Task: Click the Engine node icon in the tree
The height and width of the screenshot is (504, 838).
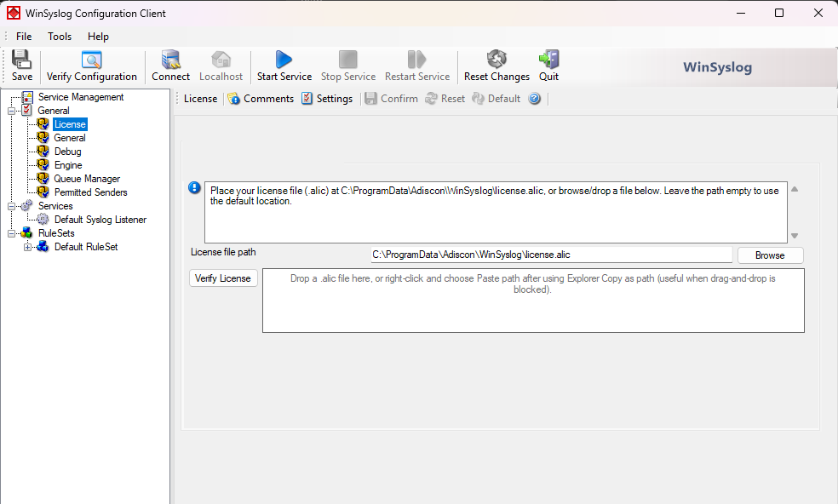Action: pyautogui.click(x=43, y=164)
